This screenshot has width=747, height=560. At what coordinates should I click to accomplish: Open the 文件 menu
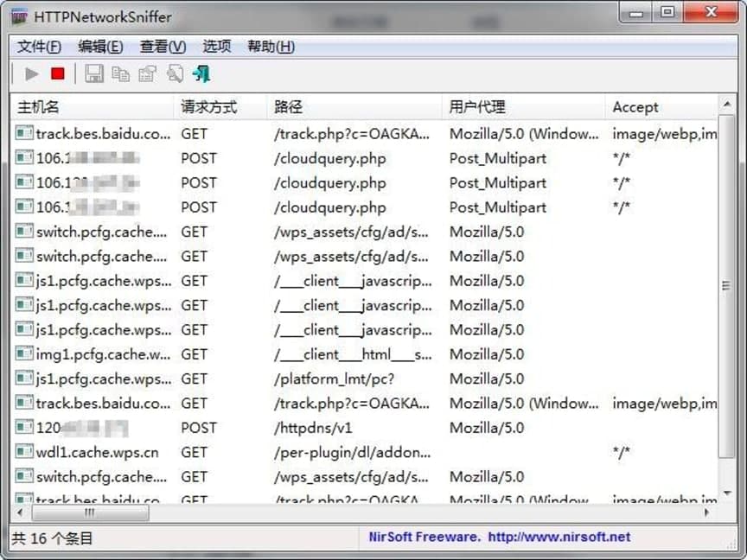(x=38, y=47)
